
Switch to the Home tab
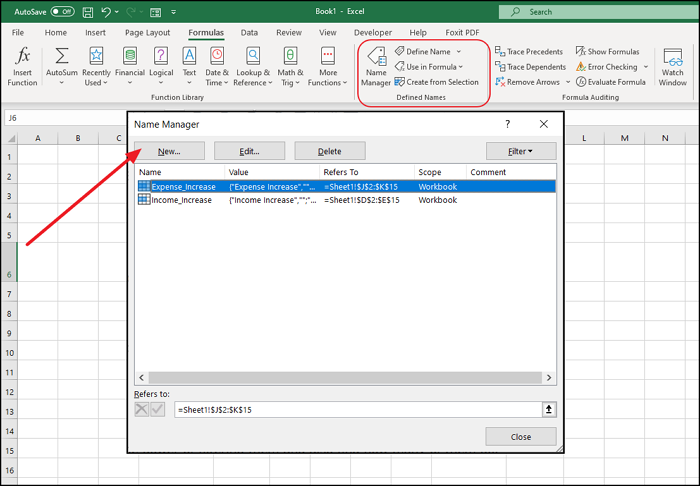56,33
